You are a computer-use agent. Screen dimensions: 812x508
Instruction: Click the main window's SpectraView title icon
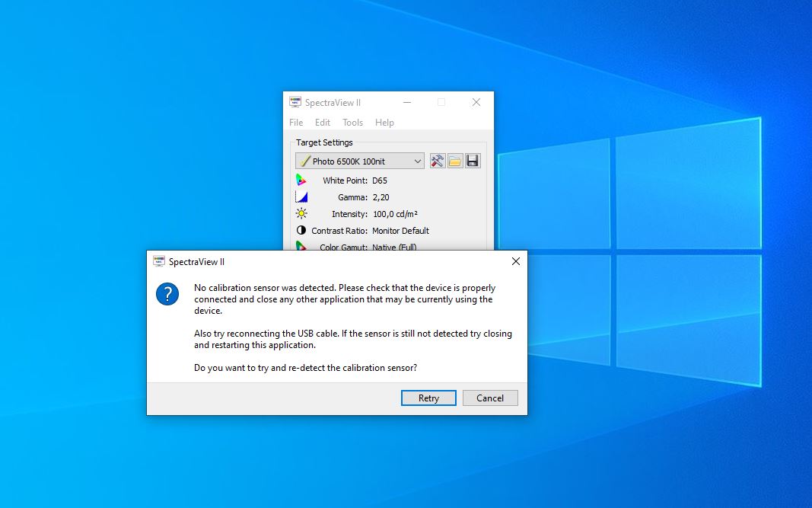coord(295,103)
